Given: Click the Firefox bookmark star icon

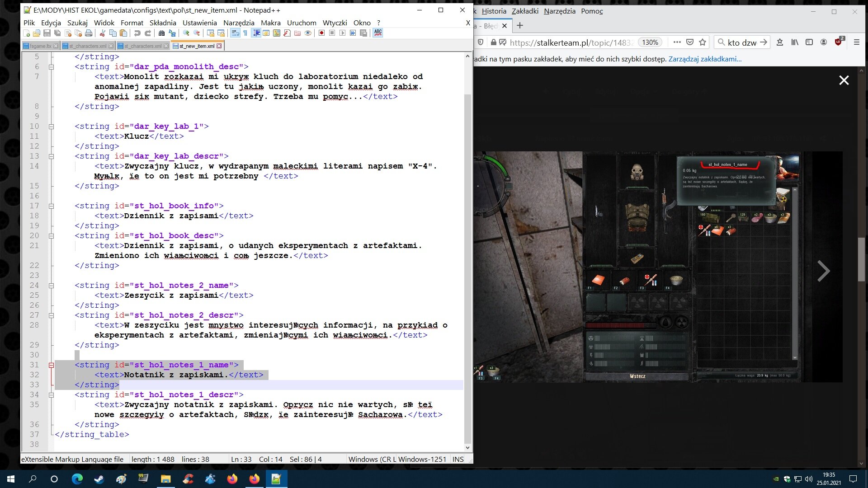Looking at the screenshot, I should tap(702, 42).
